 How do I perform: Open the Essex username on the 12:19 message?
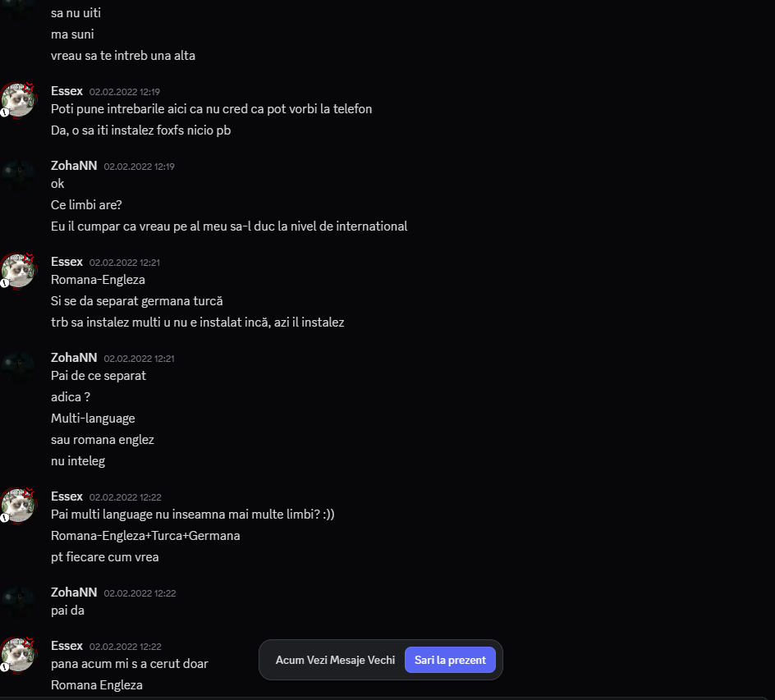pyautogui.click(x=66, y=91)
